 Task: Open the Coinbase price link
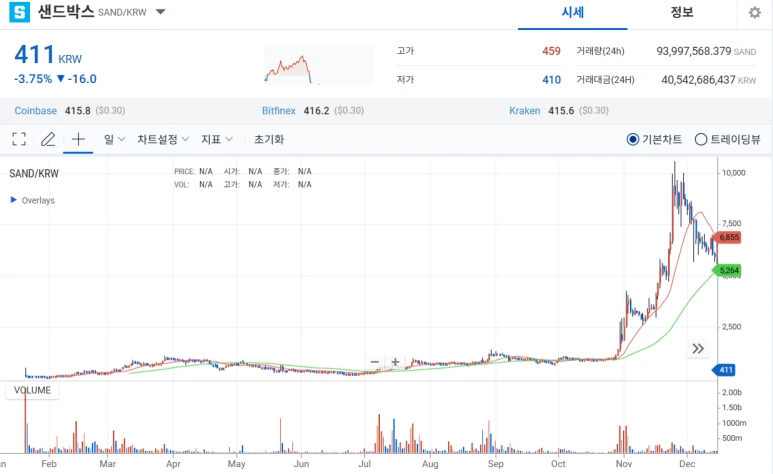(x=35, y=110)
